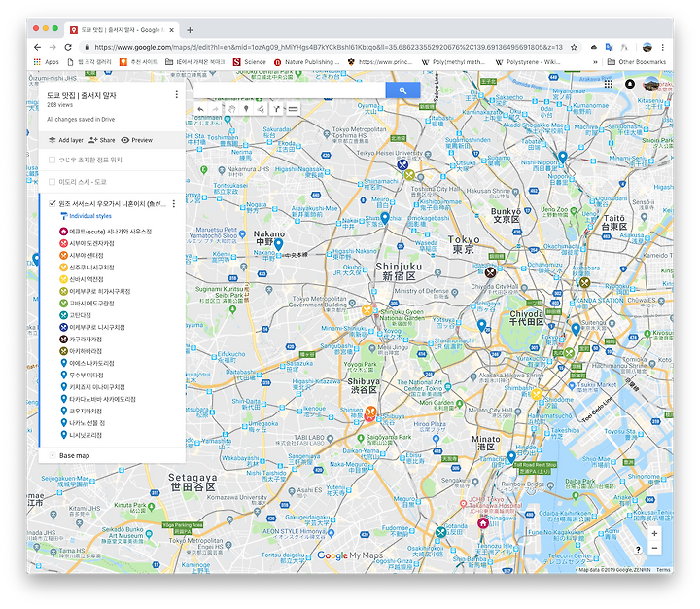Click the yellow marker near Shimbashi

coord(537,394)
